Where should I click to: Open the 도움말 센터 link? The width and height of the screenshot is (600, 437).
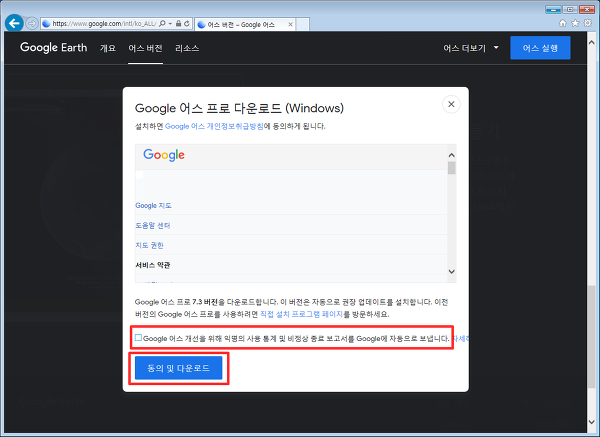coord(152,225)
